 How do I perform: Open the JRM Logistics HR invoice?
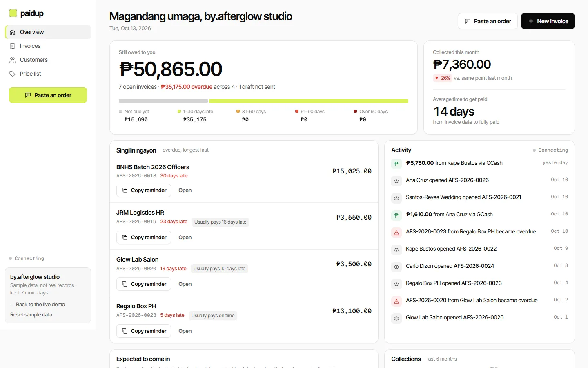185,238
